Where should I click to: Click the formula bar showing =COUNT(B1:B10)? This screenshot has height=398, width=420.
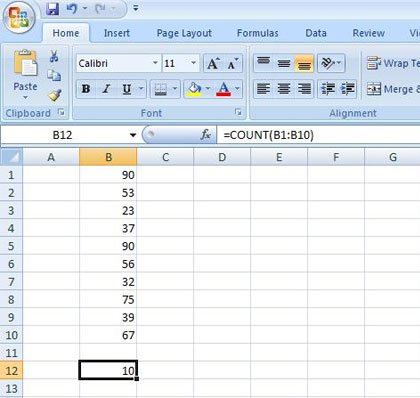point(318,135)
